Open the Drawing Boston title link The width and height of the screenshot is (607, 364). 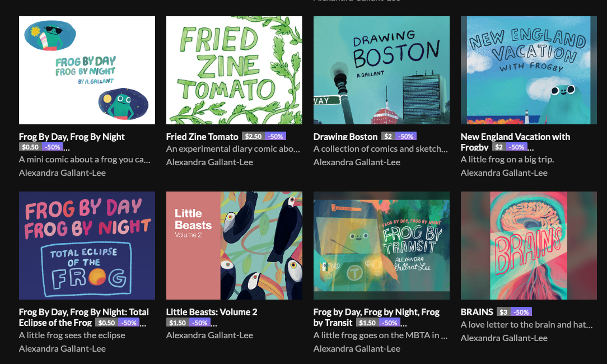pos(345,137)
